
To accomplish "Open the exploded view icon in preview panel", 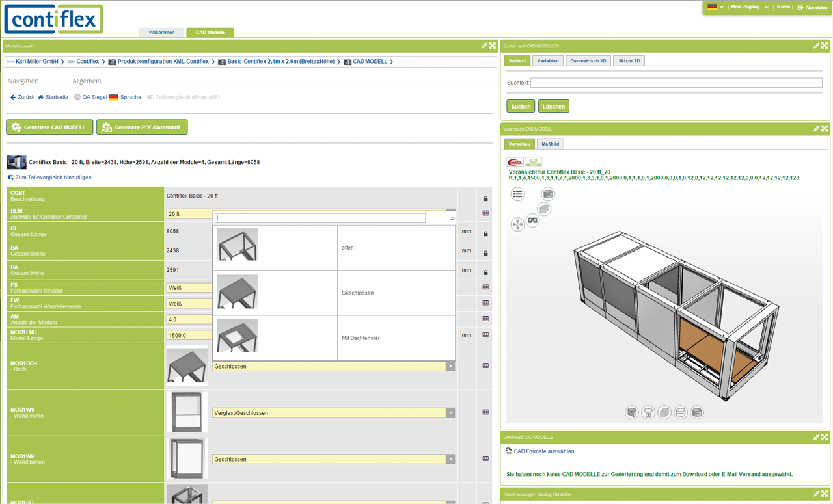I will point(517,224).
